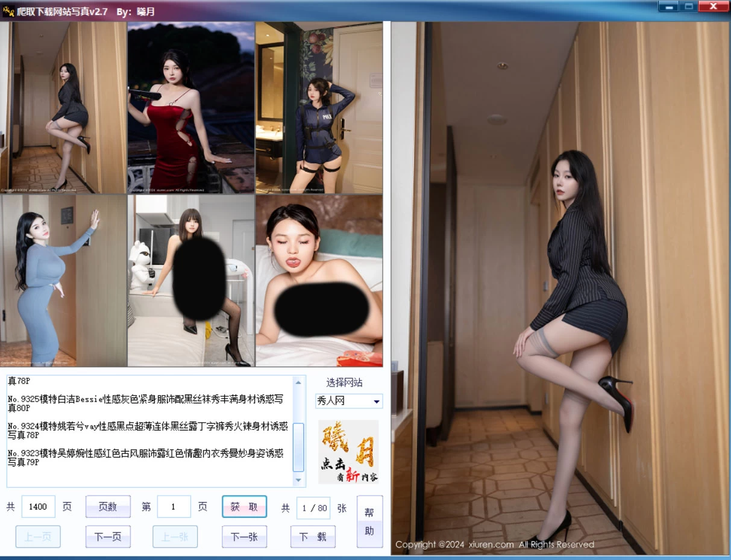Open the 帮助 help panel
This screenshot has width=731, height=560.
click(x=369, y=520)
